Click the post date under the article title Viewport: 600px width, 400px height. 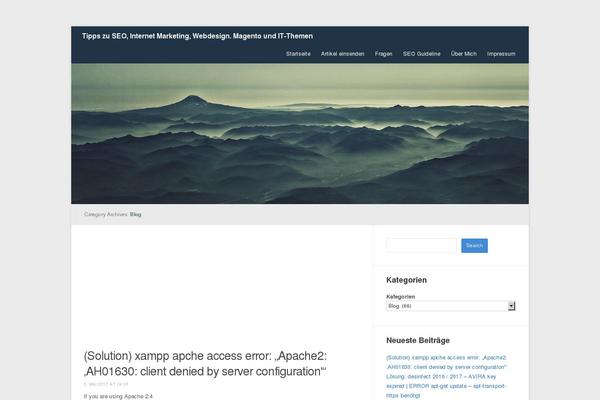coord(106,384)
